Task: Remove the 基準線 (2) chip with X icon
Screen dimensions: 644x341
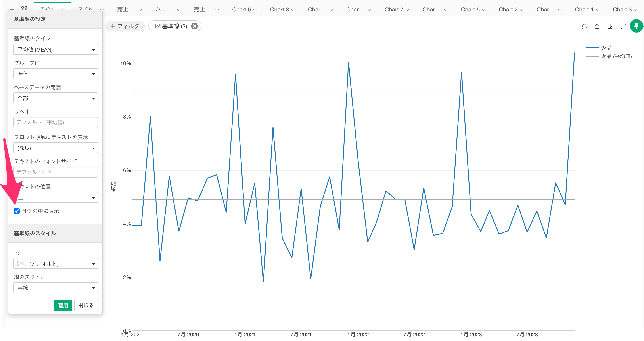Action: point(194,26)
